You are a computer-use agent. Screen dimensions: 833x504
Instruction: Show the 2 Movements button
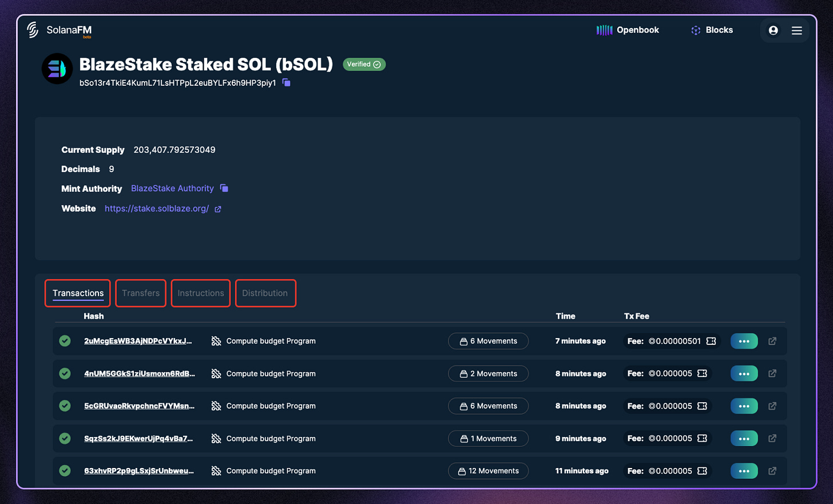pos(488,374)
